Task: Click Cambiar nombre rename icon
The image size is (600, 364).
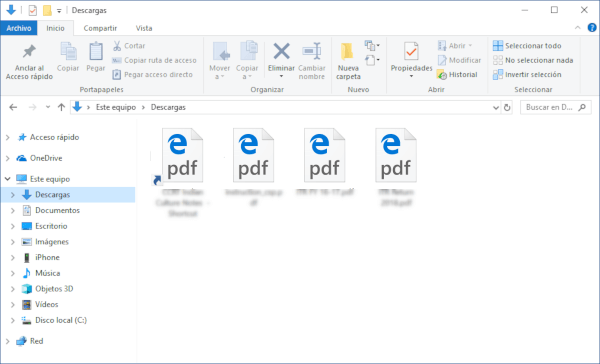Action: [x=312, y=51]
